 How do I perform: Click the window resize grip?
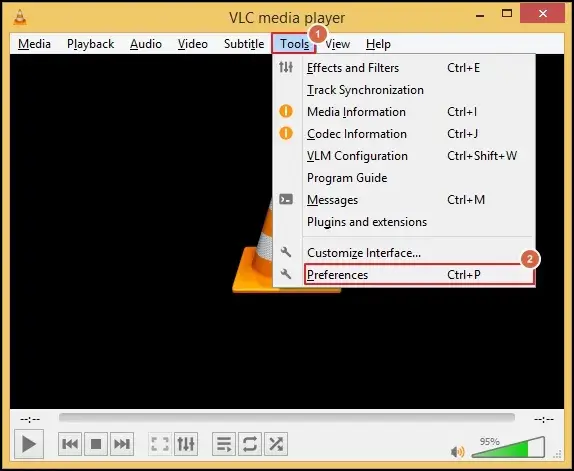point(558,455)
